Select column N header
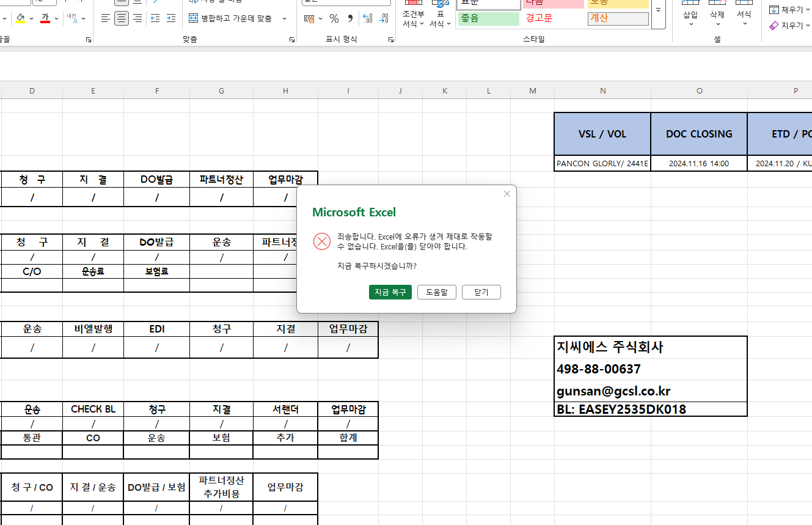The width and height of the screenshot is (812, 525). tap(603, 90)
